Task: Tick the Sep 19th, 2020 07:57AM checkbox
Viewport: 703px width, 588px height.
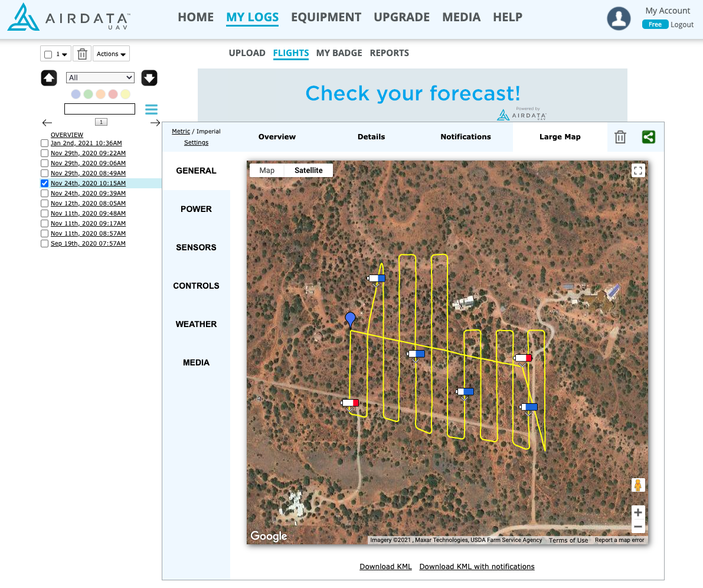Action: 45,244
